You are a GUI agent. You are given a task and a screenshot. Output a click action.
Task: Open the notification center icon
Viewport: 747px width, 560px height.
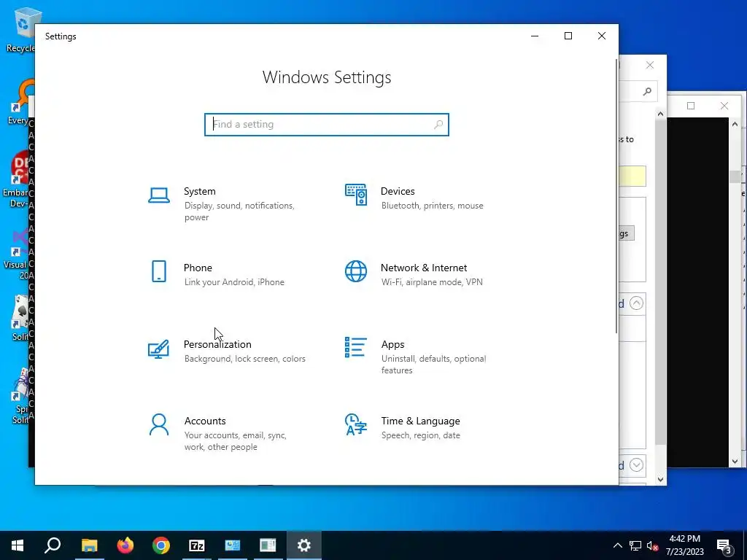(x=724, y=545)
